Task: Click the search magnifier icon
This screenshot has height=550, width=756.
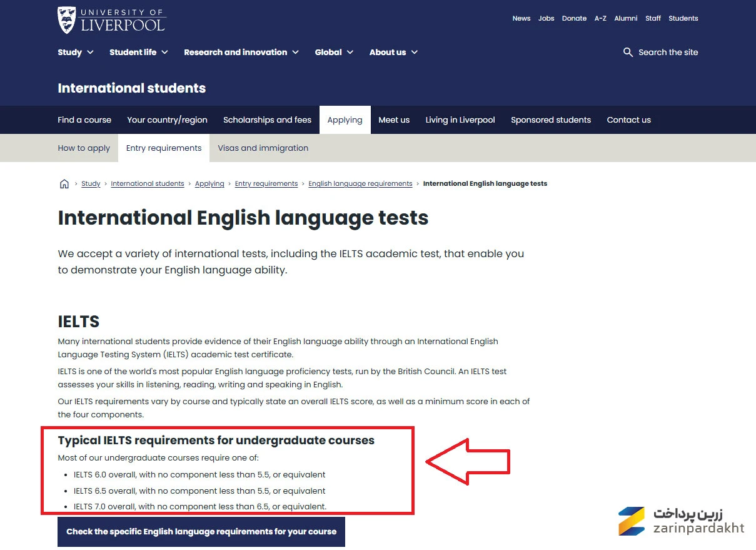Action: (628, 52)
